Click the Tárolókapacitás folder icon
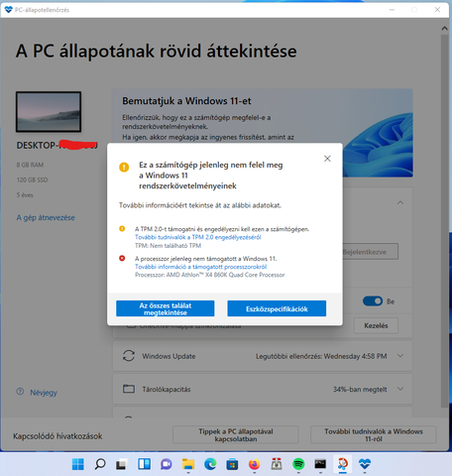Image resolution: width=452 pixels, height=476 pixels. [x=129, y=389]
